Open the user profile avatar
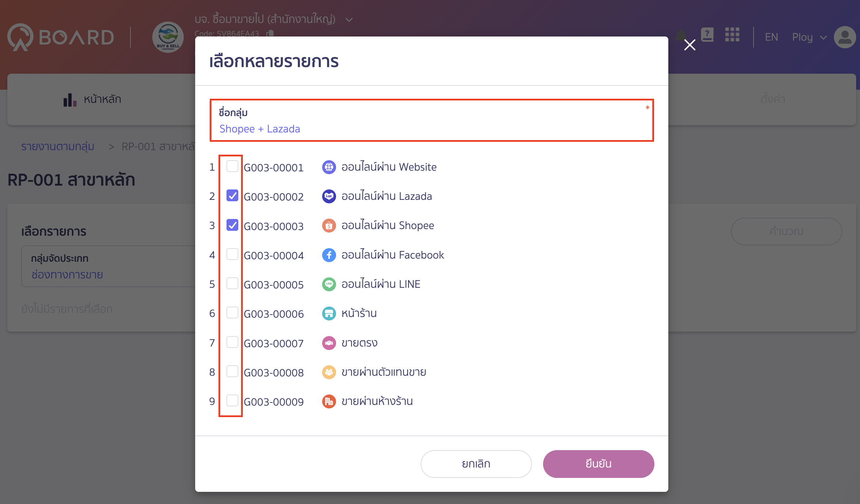This screenshot has width=860, height=504. (845, 37)
